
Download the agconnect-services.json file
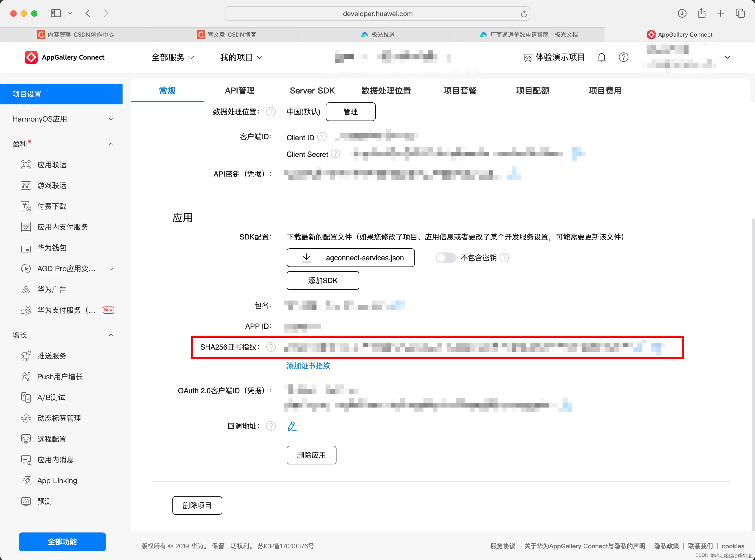coord(351,258)
